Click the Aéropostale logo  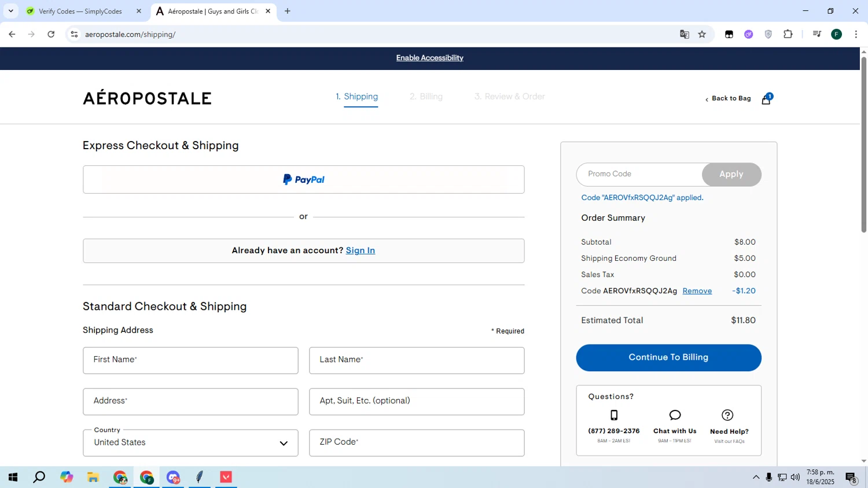(x=147, y=98)
